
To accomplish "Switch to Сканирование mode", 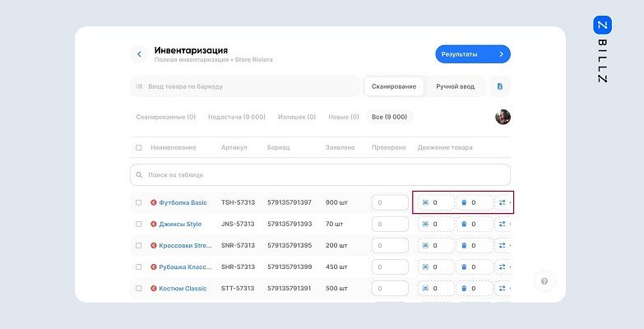I will point(394,86).
